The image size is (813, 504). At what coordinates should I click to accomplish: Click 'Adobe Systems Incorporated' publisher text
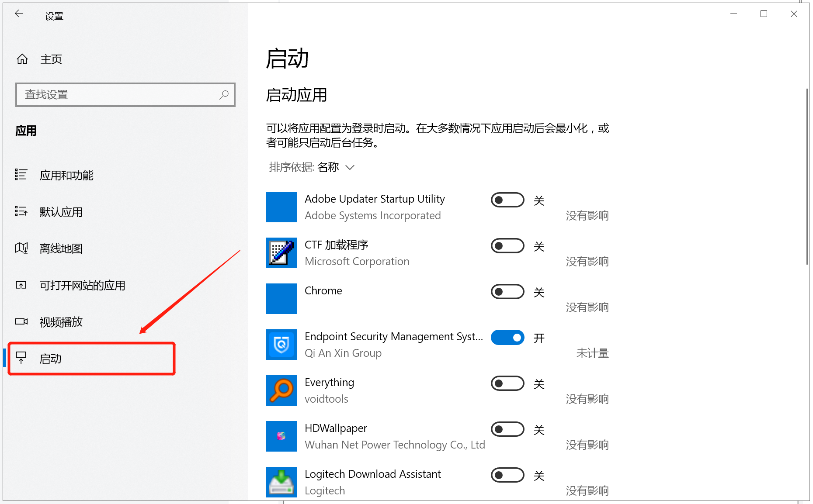[373, 215]
